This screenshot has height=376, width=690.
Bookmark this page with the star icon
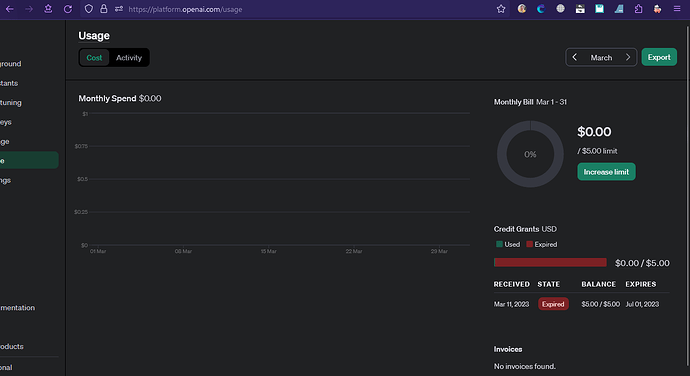click(501, 9)
